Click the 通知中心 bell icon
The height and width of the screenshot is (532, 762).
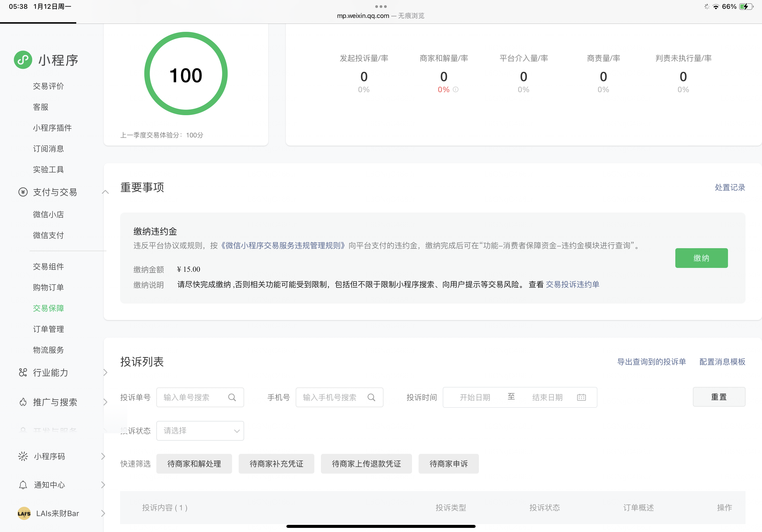(23, 485)
